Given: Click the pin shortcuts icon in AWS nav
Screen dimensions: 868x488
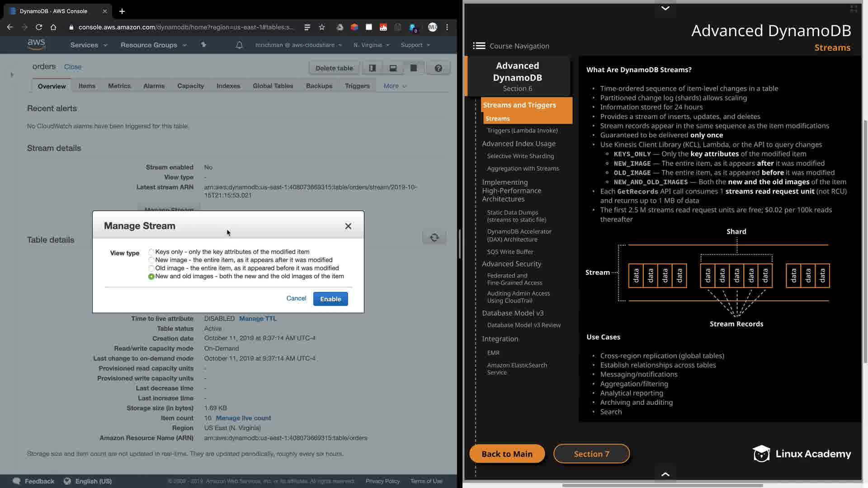Looking at the screenshot, I should tap(203, 45).
